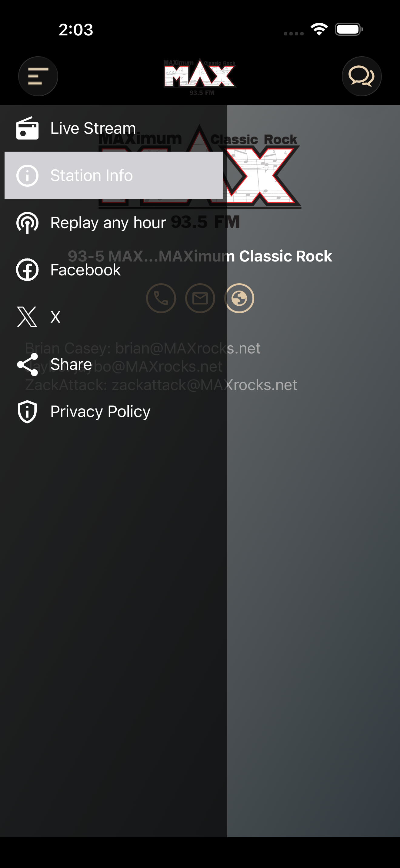The height and width of the screenshot is (868, 400).
Task: Choose Share from the drawer
Action: 114,364
